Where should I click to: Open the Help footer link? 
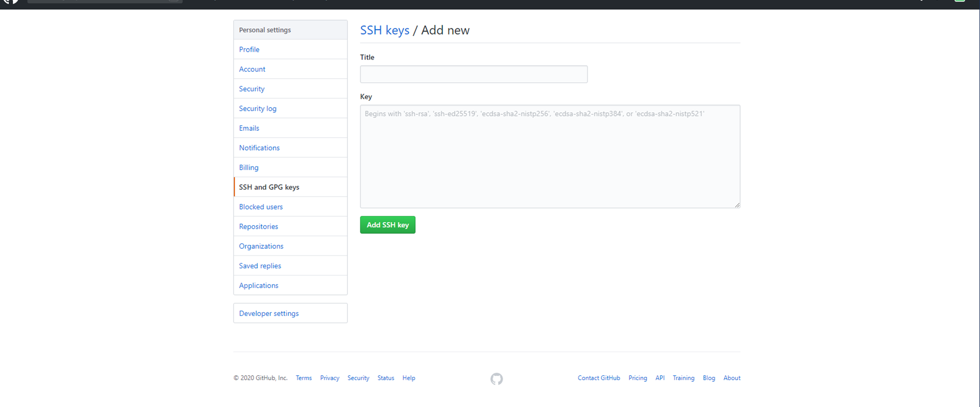click(x=409, y=378)
